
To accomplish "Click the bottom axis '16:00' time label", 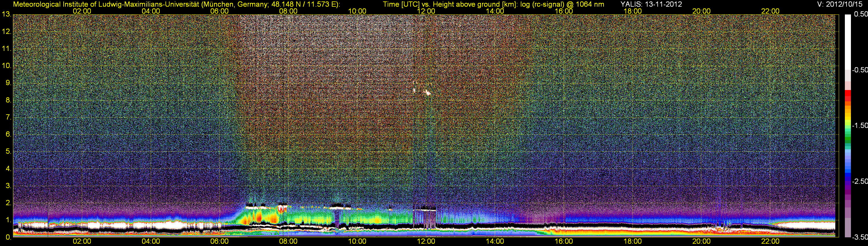I will coord(564,241).
